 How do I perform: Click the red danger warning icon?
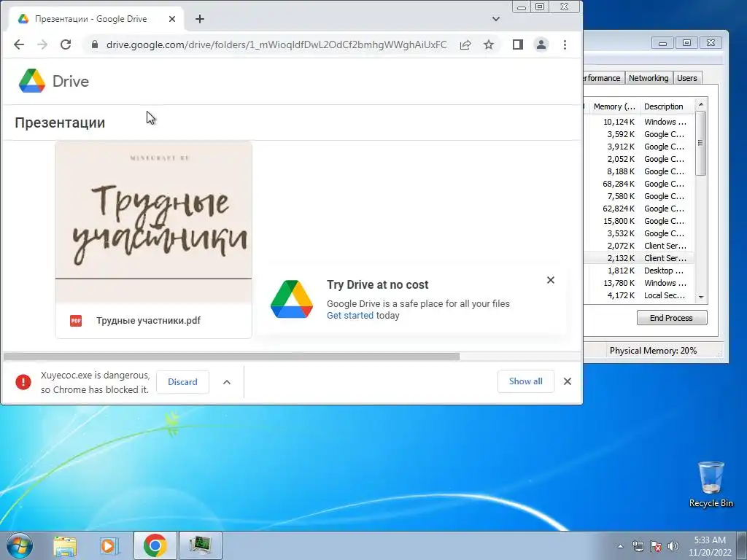(23, 382)
